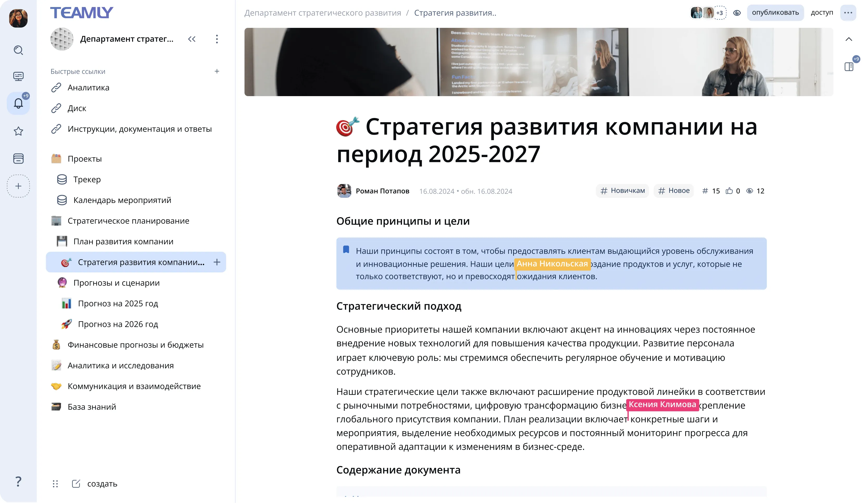Click heading Стратегический подход

[399, 306]
